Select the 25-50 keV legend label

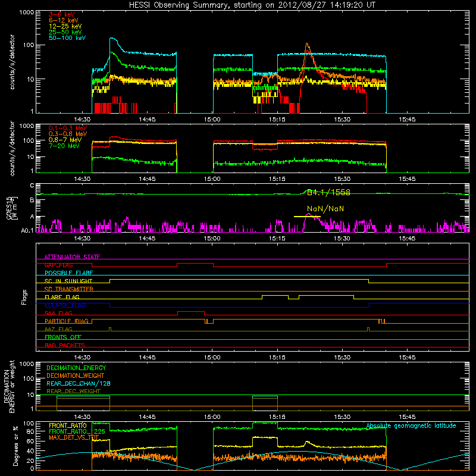(x=65, y=32)
